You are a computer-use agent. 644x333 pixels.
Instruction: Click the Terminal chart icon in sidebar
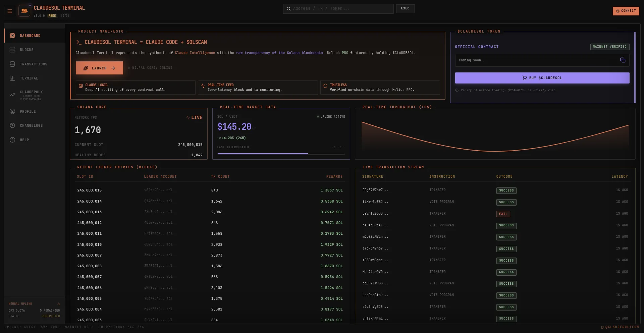coord(12,78)
